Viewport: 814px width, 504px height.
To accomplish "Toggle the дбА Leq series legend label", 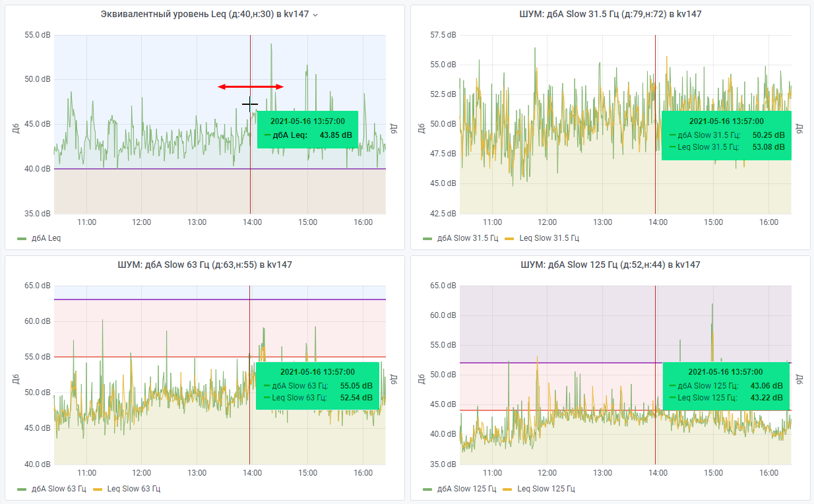I will tap(46, 238).
